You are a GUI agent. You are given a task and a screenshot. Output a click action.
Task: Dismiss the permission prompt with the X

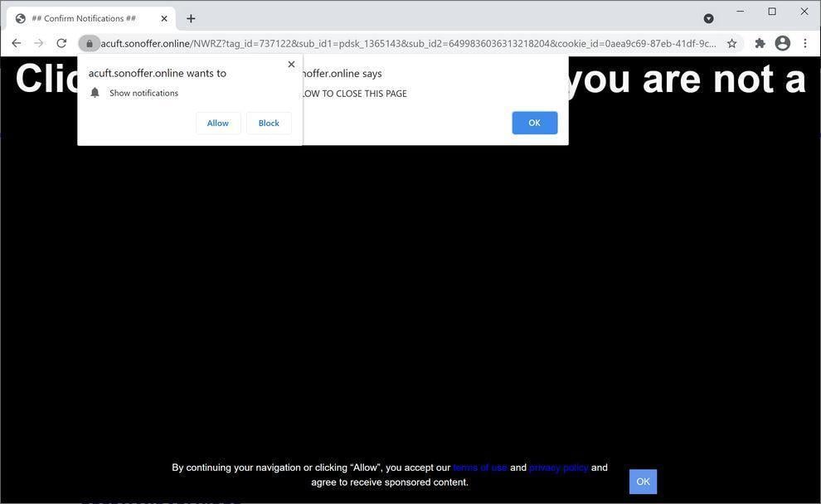point(291,63)
